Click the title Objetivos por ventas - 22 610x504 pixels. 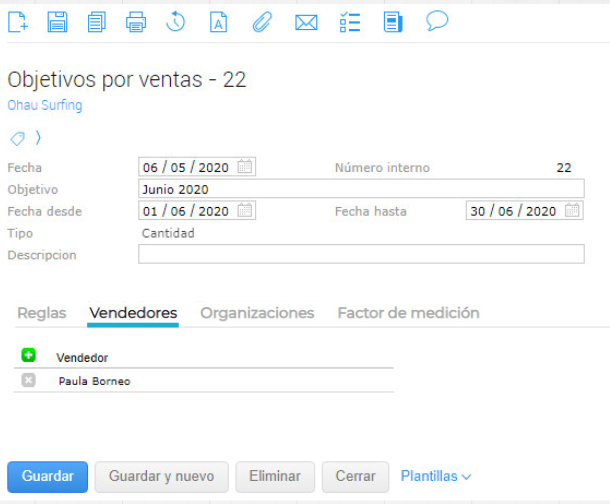(x=127, y=80)
